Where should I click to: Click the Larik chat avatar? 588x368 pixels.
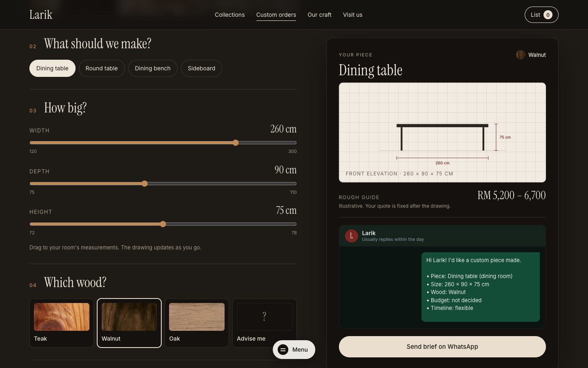tap(352, 236)
